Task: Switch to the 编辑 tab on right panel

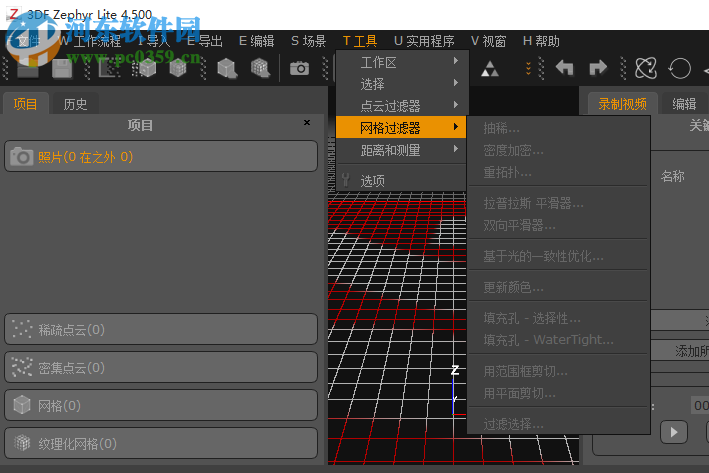Action: coord(684,104)
